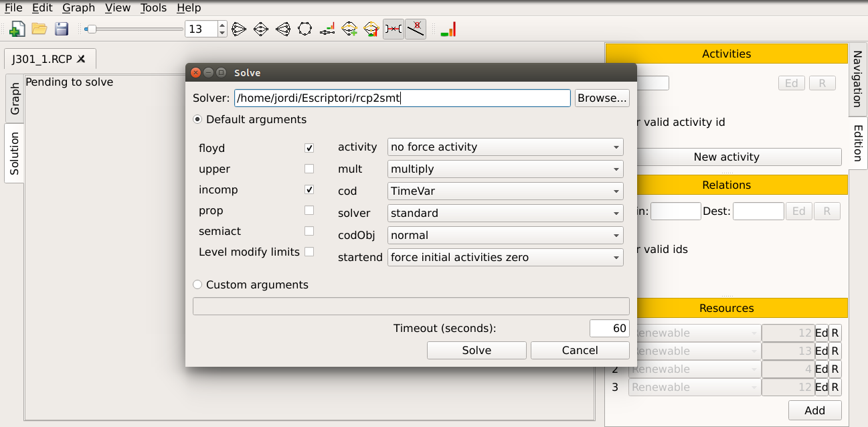Image resolution: width=868 pixels, height=427 pixels.
Task: Open the Graph menu
Action: (78, 8)
